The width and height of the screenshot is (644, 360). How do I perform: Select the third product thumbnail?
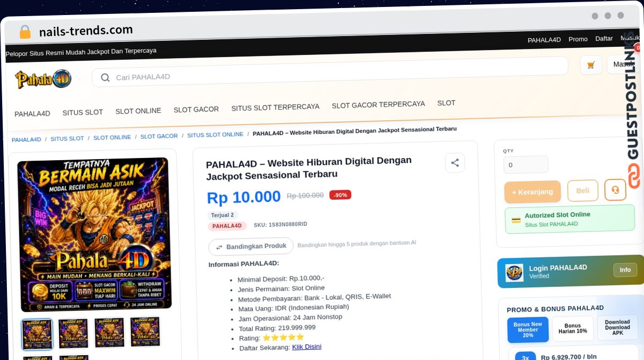tap(109, 332)
